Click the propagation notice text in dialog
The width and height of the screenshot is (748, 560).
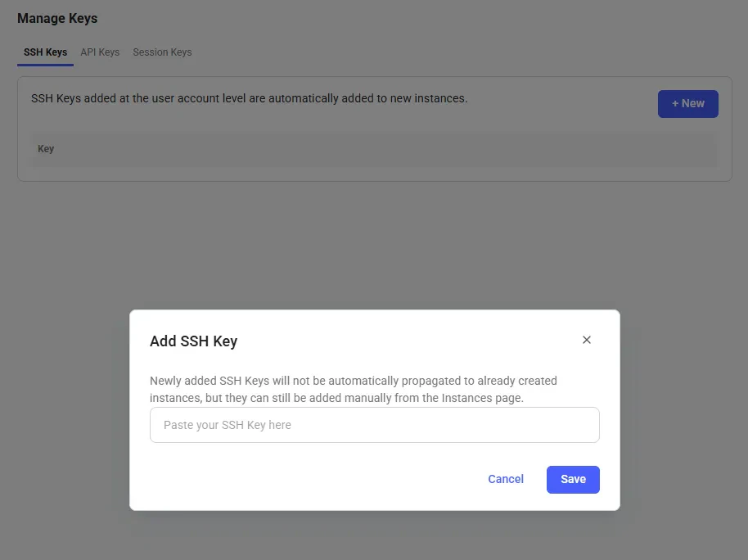click(354, 389)
